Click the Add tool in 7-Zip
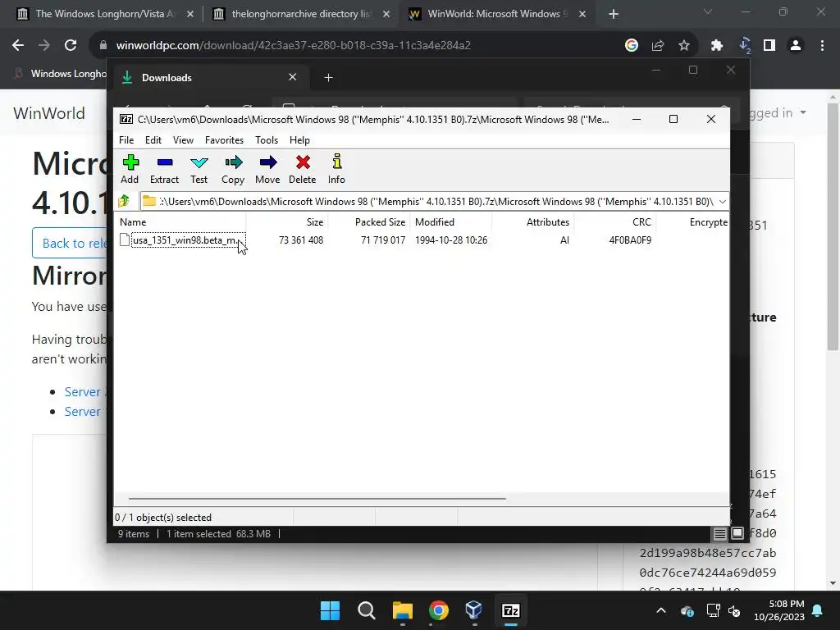The image size is (840, 630). [130, 169]
